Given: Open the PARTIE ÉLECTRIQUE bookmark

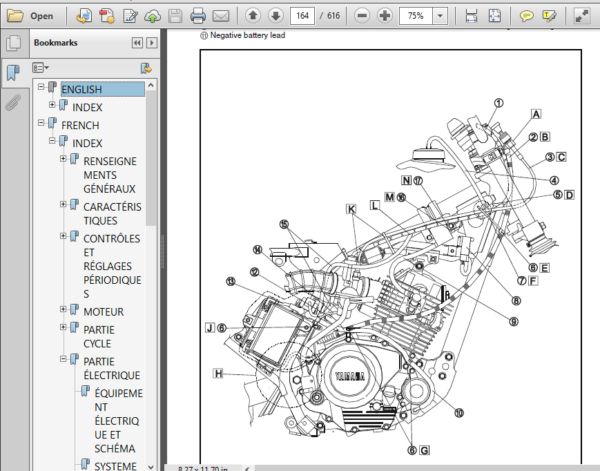Looking at the screenshot, I should (x=112, y=368).
